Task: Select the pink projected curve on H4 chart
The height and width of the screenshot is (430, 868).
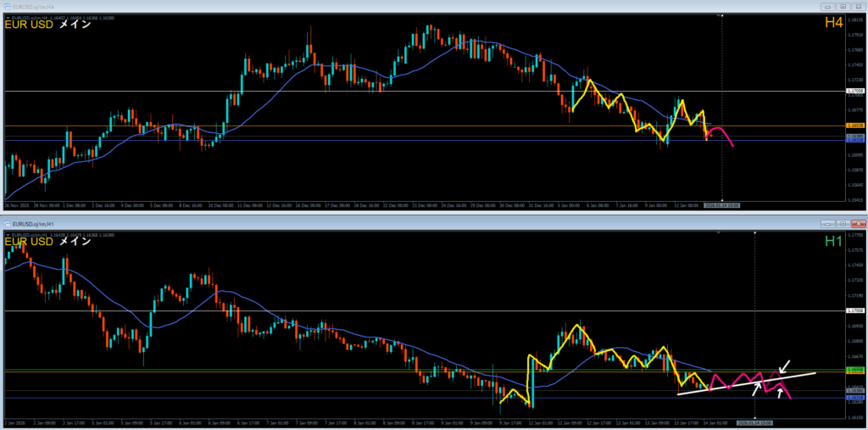Action: coord(721,131)
